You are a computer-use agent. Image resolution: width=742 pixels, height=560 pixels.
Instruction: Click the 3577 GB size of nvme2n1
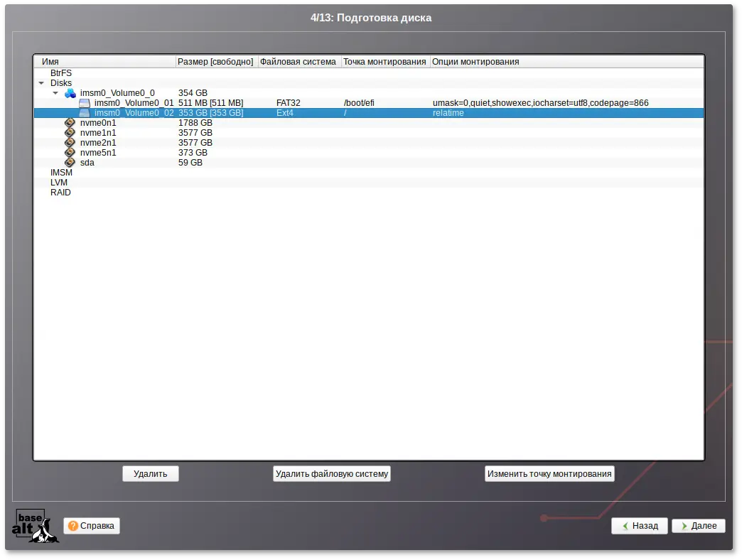point(195,143)
